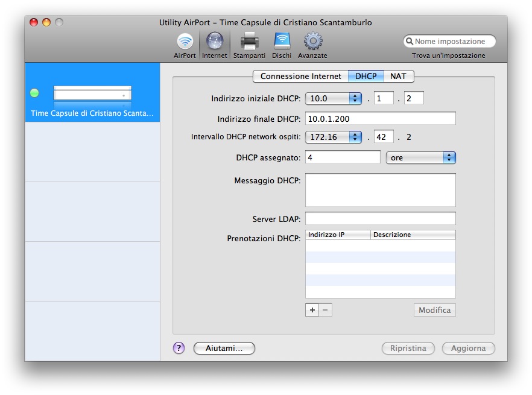Click the Aiutami... button
Screen dimensions: 532x395
pyautogui.click(x=224, y=348)
